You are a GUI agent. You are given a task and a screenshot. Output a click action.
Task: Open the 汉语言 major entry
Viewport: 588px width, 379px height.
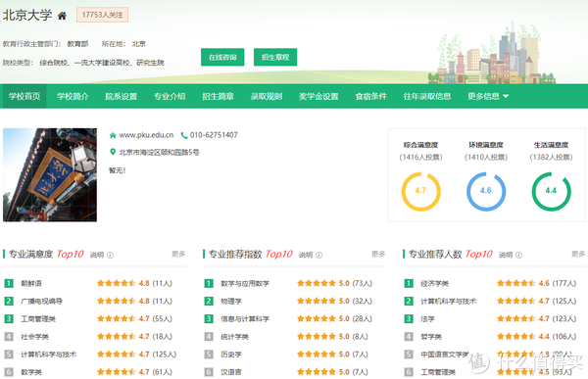pyautogui.click(x=231, y=372)
